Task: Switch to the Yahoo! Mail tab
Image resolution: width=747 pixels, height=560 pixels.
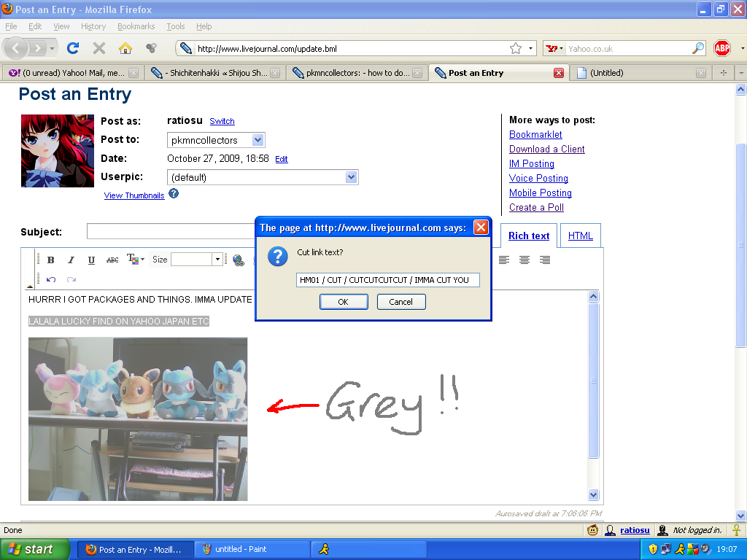Action: tap(74, 73)
